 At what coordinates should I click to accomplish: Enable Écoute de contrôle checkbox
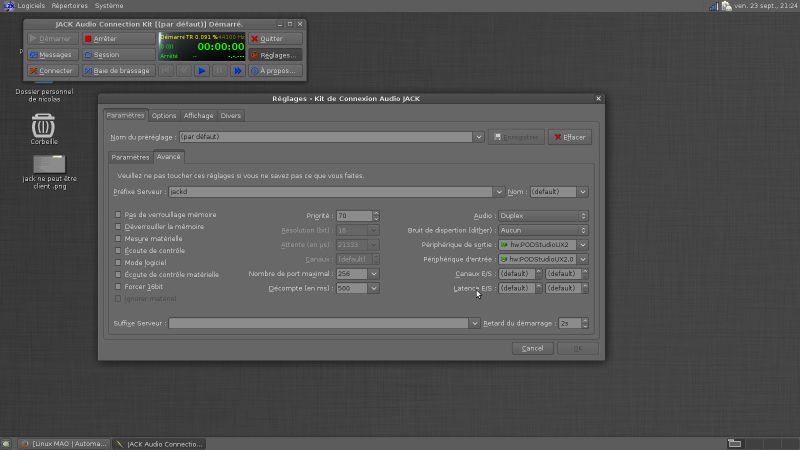[118, 251]
